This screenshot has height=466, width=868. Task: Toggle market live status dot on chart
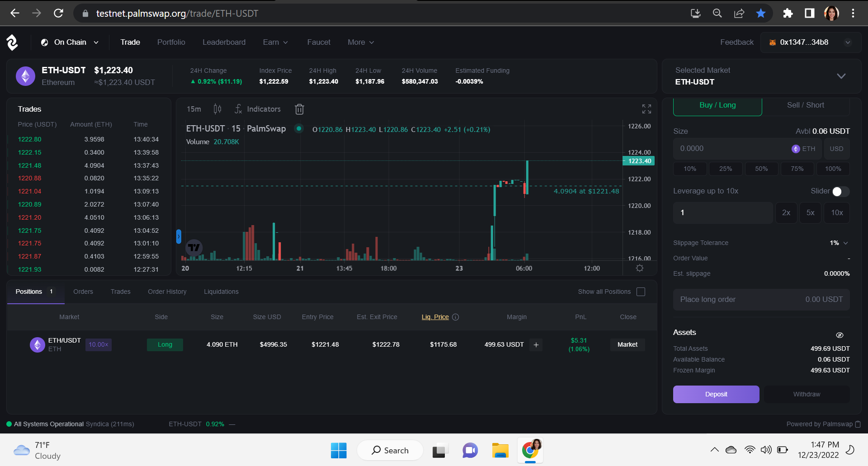[299, 128]
